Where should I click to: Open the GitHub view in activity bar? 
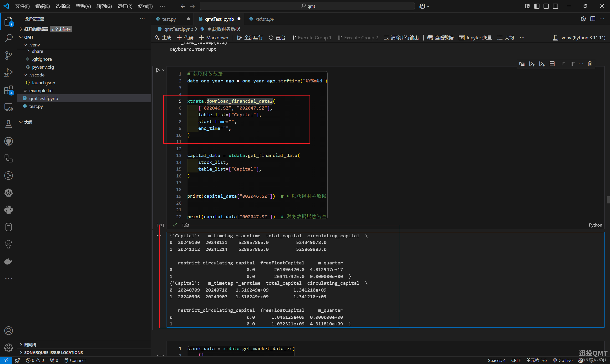tap(9, 141)
